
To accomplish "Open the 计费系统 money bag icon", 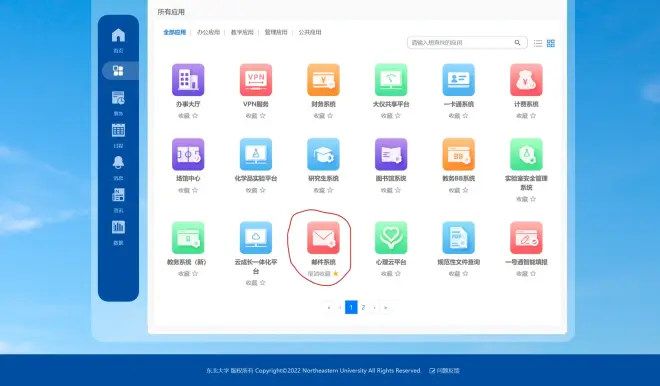I will [526, 80].
